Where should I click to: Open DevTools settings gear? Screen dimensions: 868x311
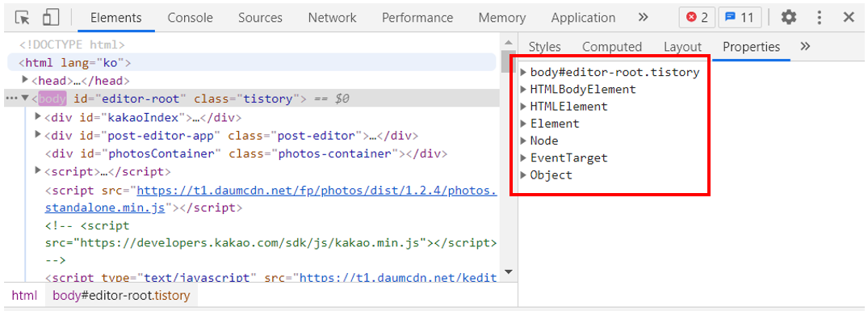[788, 17]
